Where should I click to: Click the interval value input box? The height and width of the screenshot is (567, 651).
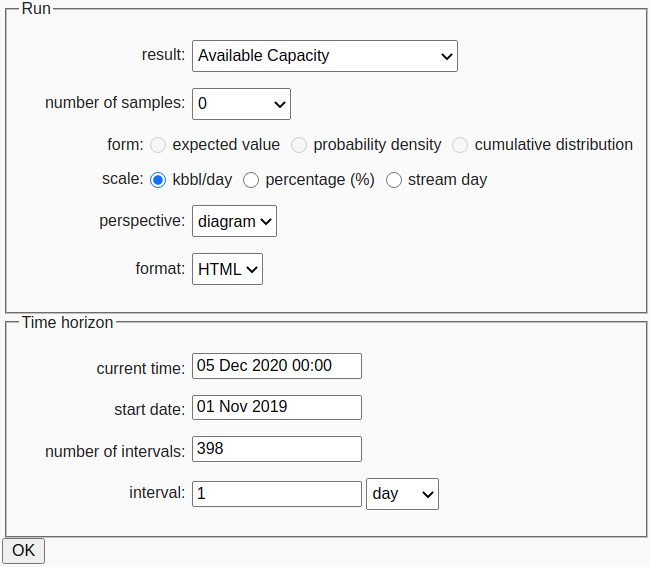click(276, 494)
